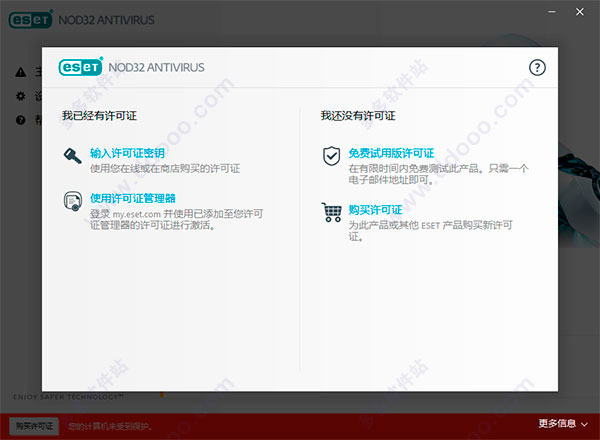The height and width of the screenshot is (440, 600).
Task: Open 使用许可证管理器 link
Action: pyautogui.click(x=133, y=198)
